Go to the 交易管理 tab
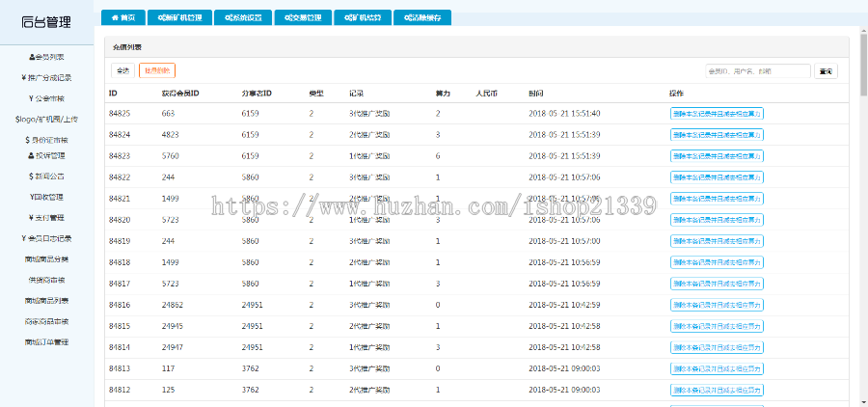868x407 pixels. (x=304, y=17)
